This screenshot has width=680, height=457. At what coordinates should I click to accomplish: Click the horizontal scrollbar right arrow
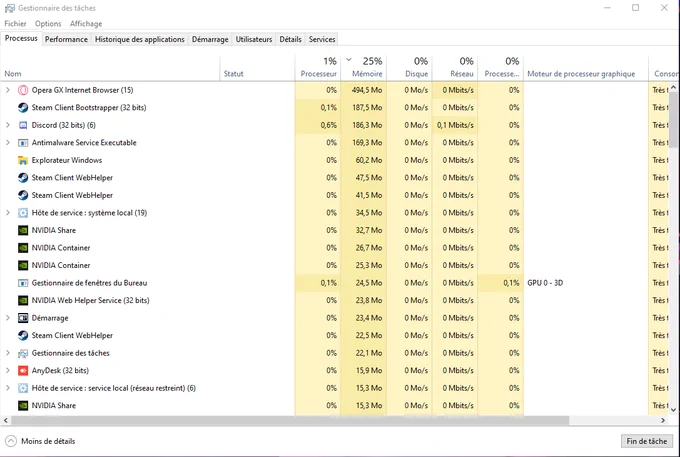[663, 421]
